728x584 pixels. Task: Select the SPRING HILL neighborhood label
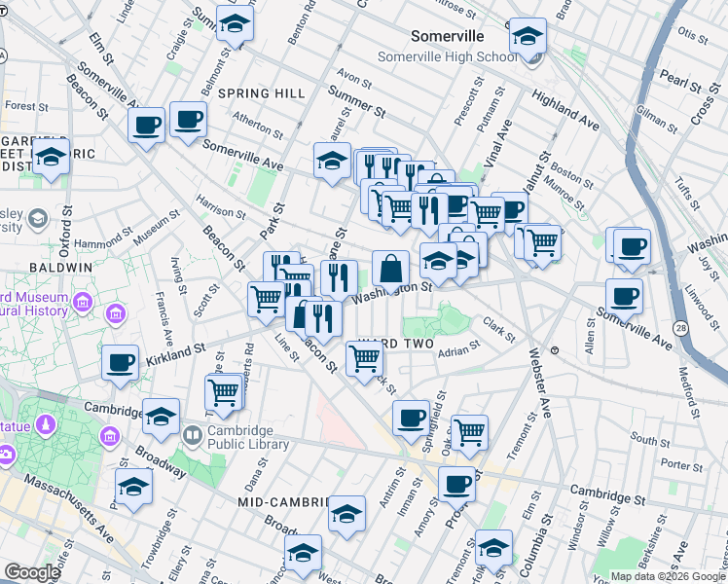(262, 93)
